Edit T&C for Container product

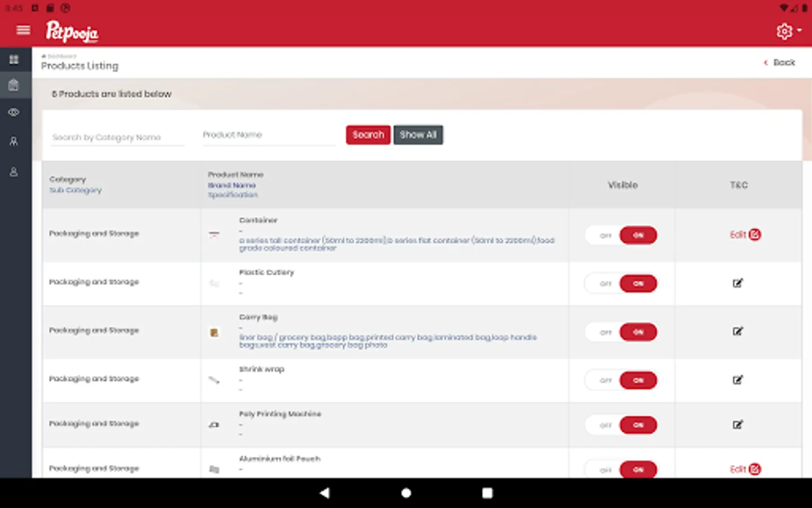point(745,234)
